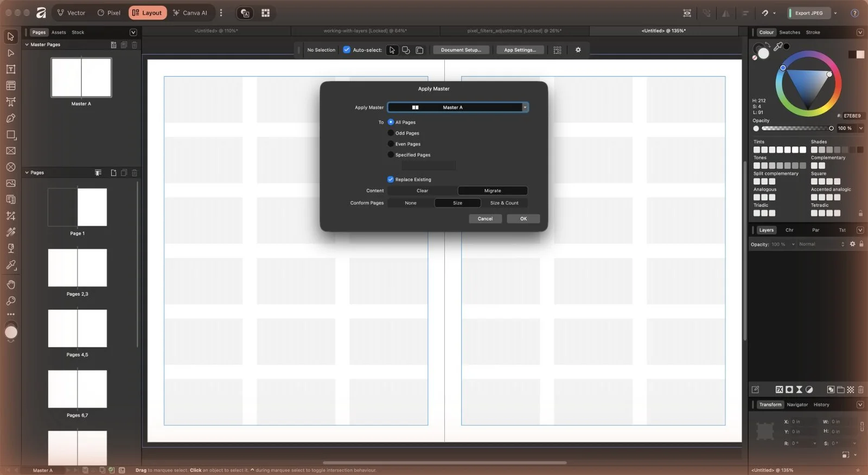
Task: Open the Export JPEG dropdown arrow
Action: [x=835, y=13]
